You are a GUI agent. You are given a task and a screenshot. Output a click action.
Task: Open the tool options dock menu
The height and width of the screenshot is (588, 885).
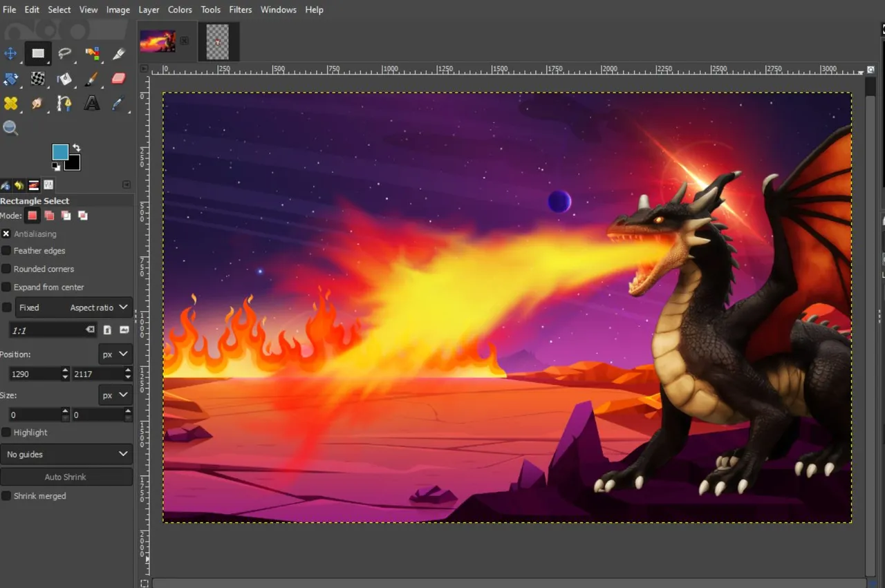click(x=127, y=184)
